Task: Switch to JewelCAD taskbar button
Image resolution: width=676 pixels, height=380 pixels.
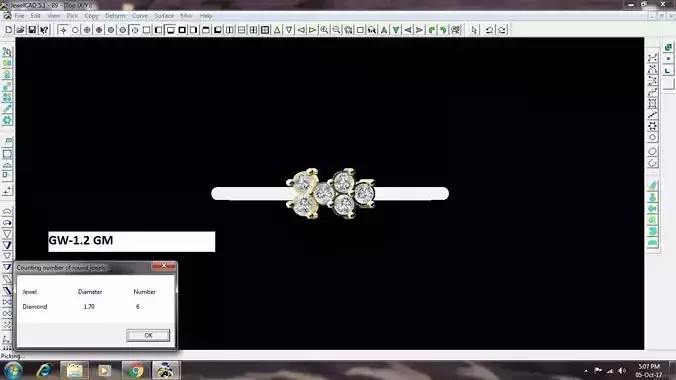Action: pos(166,371)
